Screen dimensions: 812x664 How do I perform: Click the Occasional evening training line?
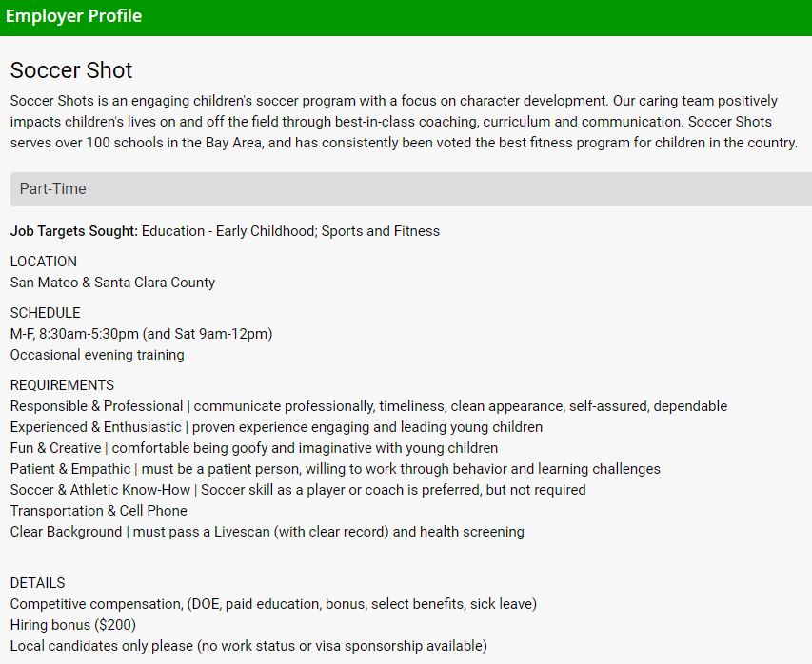pyautogui.click(x=97, y=355)
